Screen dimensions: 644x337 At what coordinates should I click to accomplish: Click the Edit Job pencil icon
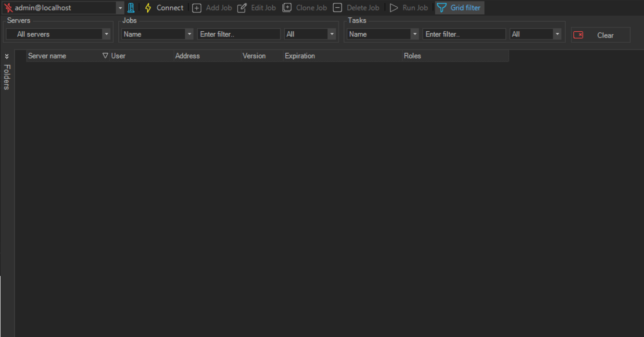pos(242,8)
